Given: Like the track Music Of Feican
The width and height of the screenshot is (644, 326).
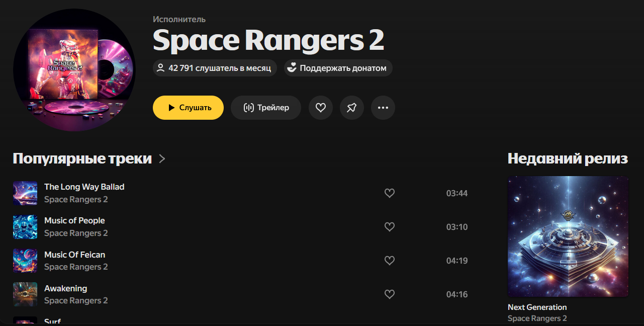Looking at the screenshot, I should click(x=390, y=261).
